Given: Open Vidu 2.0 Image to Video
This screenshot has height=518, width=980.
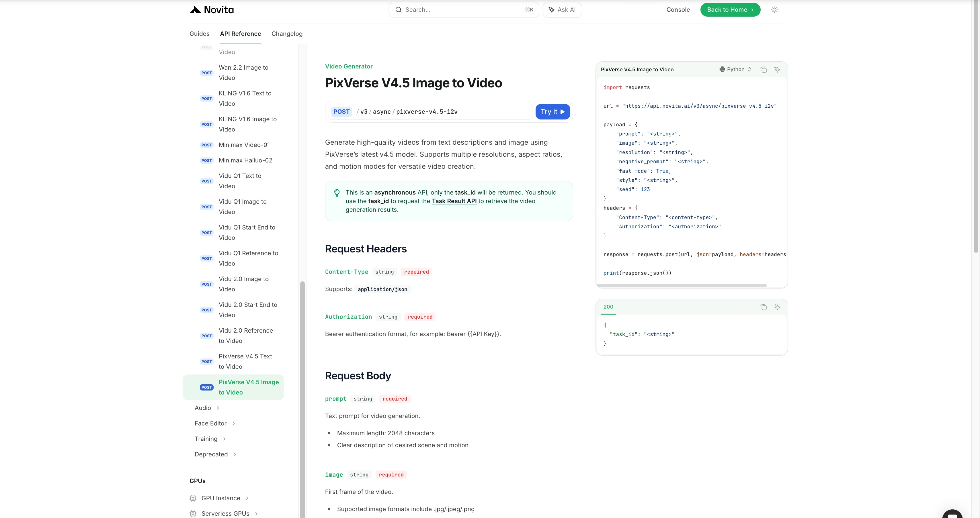Looking at the screenshot, I should (x=243, y=285).
